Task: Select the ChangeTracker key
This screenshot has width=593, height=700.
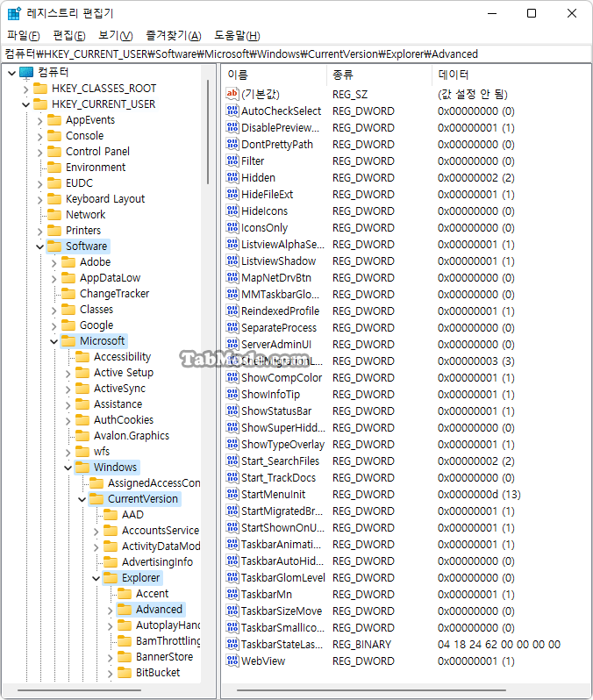Action: click(114, 294)
